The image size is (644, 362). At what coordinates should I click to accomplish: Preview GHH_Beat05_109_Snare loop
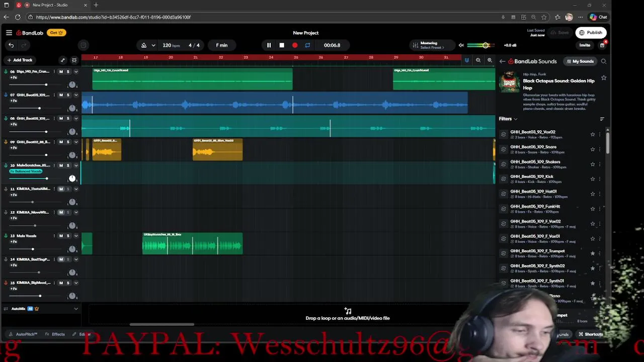tap(503, 149)
